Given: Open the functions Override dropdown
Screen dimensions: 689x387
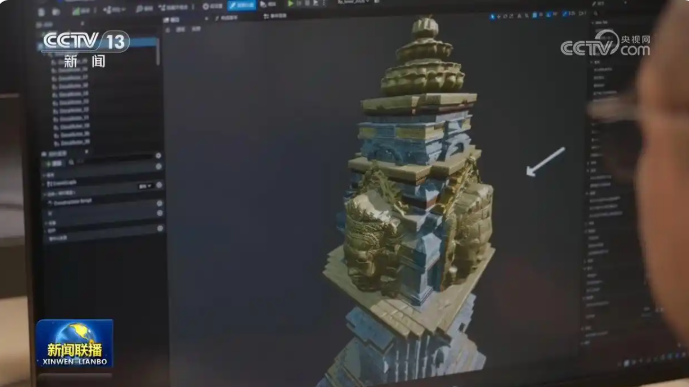Looking at the screenshot, I should [145, 186].
